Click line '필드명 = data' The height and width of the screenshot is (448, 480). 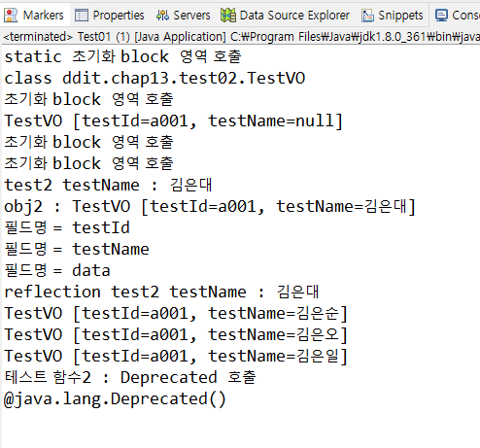(57, 270)
